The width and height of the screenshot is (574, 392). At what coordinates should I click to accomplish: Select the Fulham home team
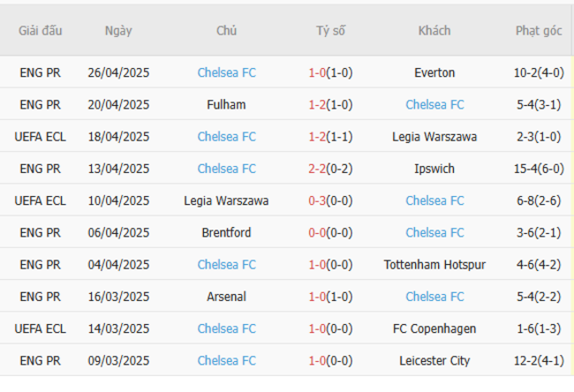[x=227, y=105]
